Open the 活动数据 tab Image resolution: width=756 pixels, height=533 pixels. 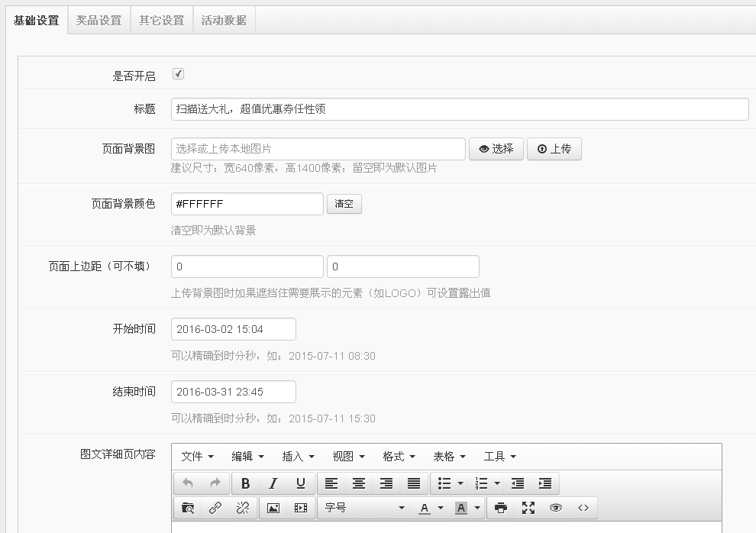coord(223,21)
